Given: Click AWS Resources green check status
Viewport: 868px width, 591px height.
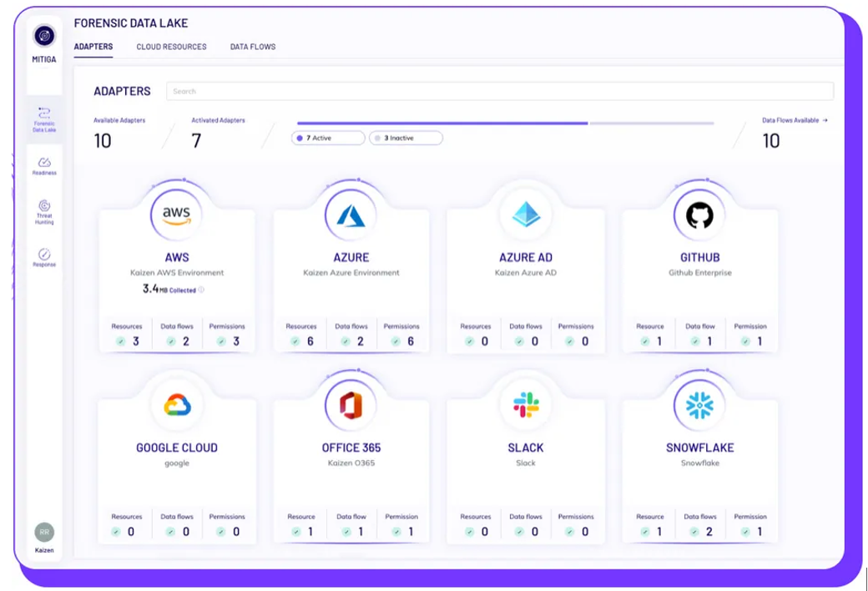Looking at the screenshot, I should click(122, 341).
